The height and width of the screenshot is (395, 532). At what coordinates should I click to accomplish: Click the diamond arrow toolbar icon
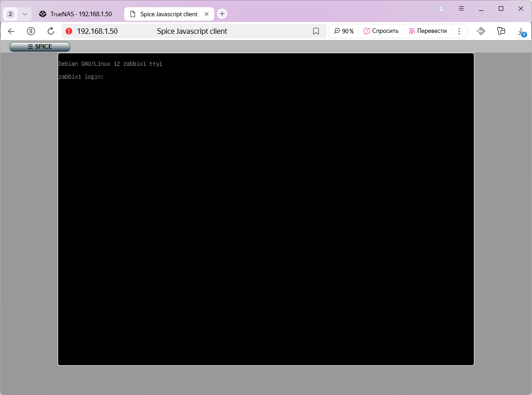click(481, 31)
